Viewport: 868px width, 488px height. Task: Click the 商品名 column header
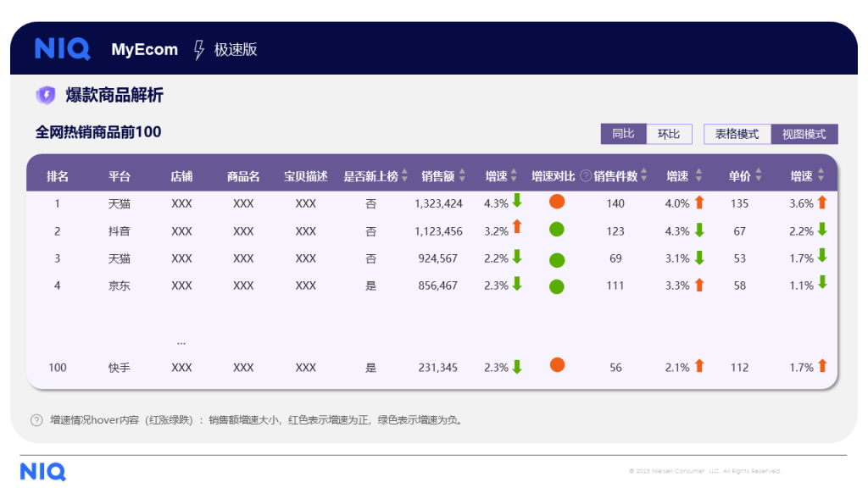243,176
